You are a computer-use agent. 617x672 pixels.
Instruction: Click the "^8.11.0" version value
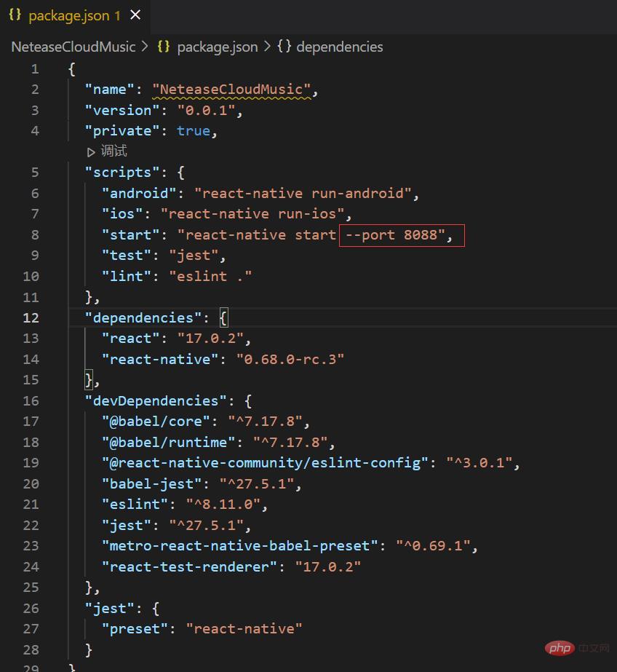[223, 505]
